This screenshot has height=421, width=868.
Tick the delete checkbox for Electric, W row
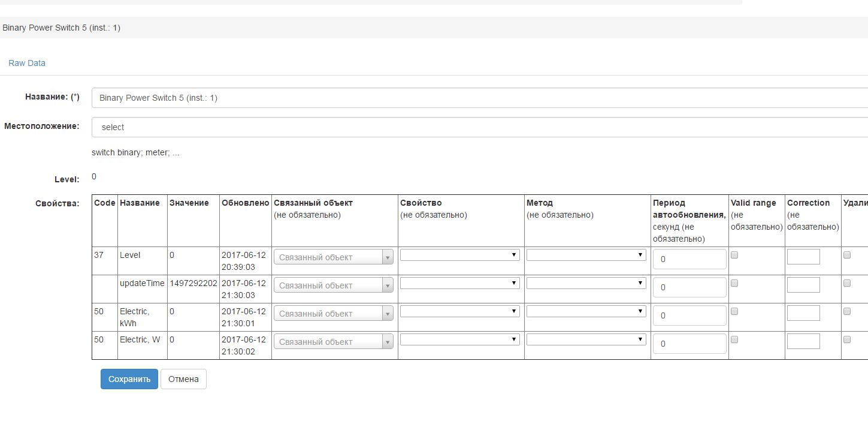coord(847,339)
